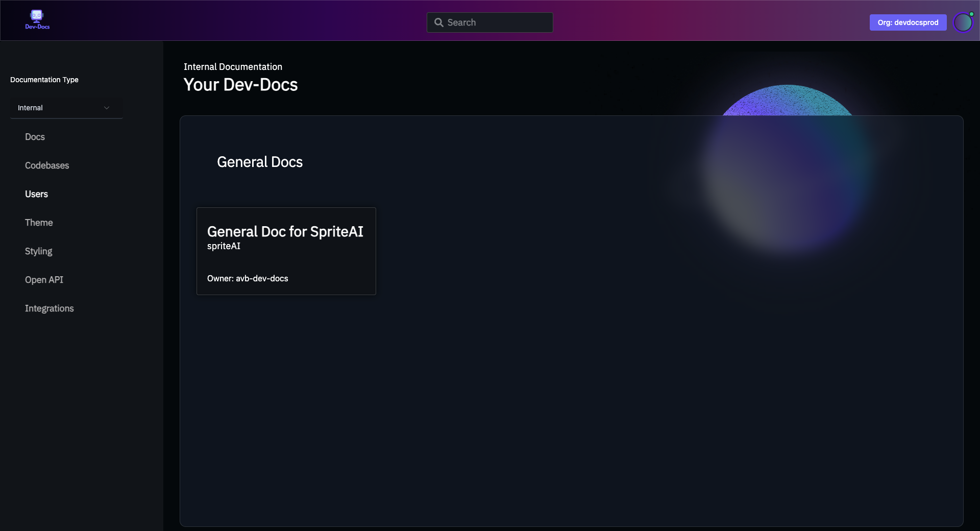The width and height of the screenshot is (980, 531).
Task: Click Owner: avb-dev-docs on the doc card
Action: pos(248,278)
